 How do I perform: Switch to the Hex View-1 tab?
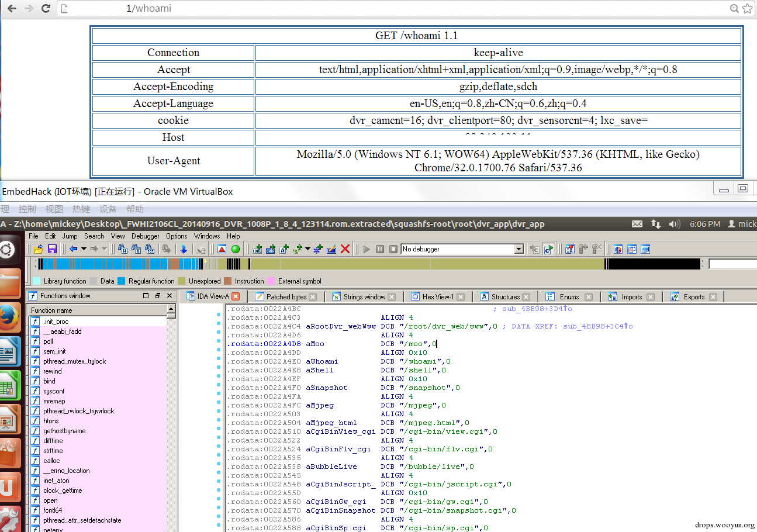tap(437, 297)
